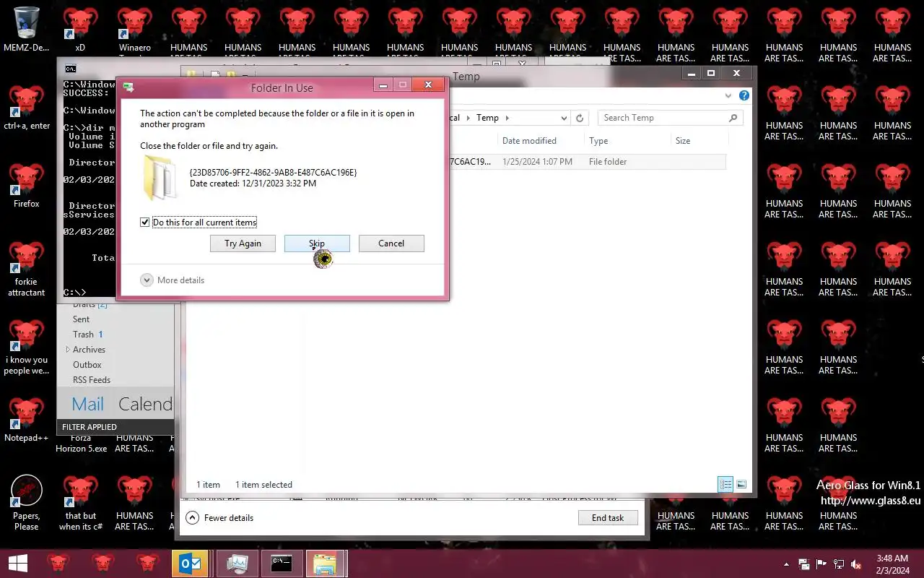Close the Folder In Use dialog
Image resolution: width=924 pixels, height=578 pixels.
(x=428, y=85)
